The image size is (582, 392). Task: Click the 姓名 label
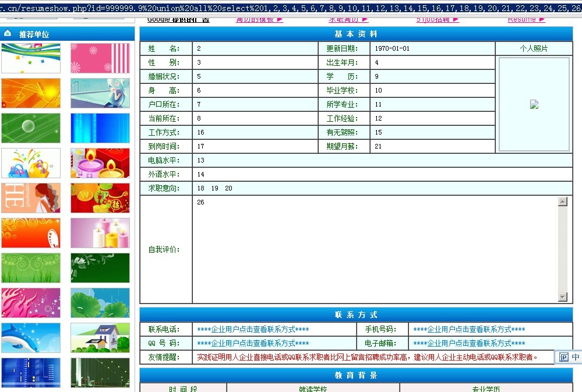[164, 48]
